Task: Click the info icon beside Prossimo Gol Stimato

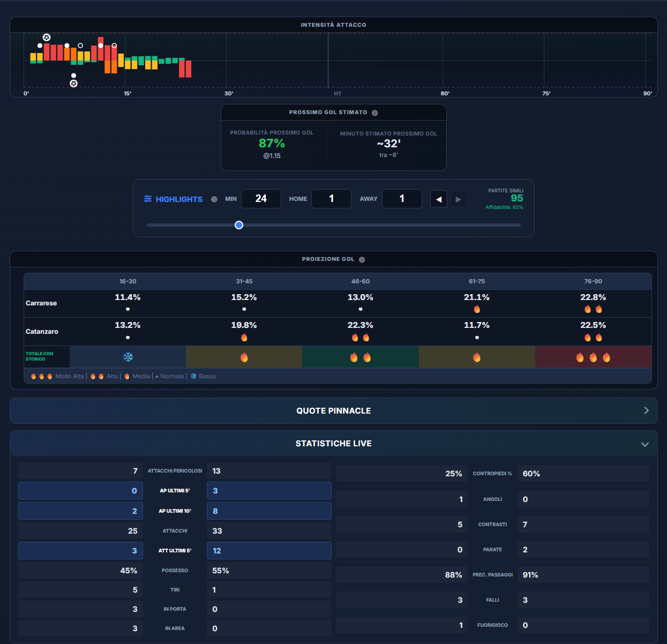Action: (x=374, y=113)
